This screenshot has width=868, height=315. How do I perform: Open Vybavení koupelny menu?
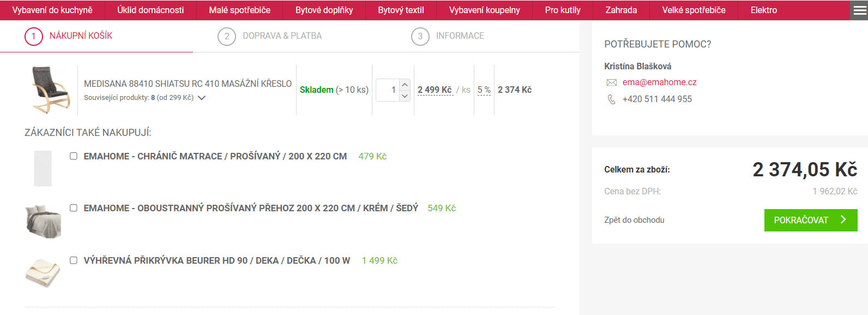point(485,10)
